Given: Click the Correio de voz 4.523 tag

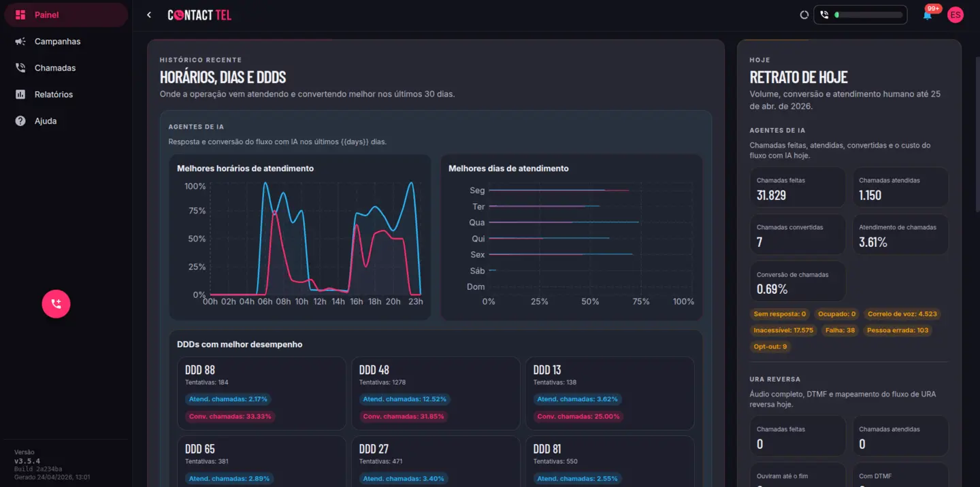Looking at the screenshot, I should click(x=902, y=314).
